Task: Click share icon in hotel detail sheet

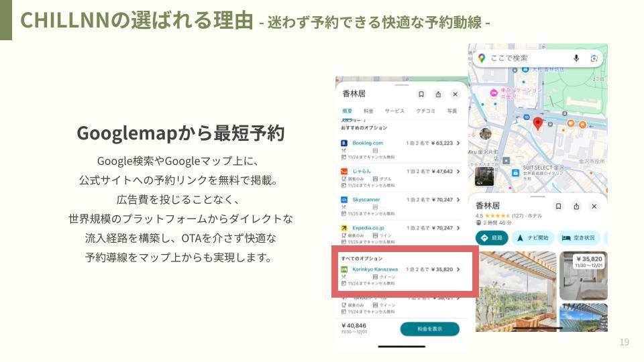Action: pyautogui.click(x=438, y=94)
